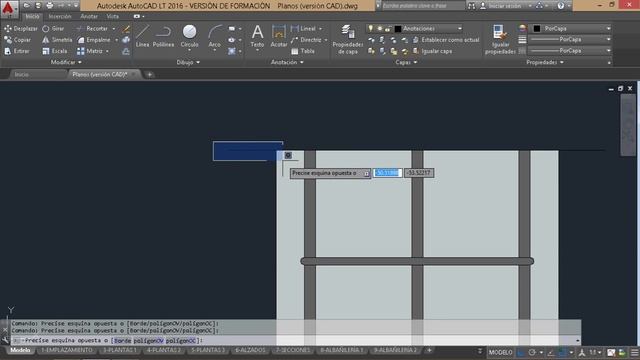Expand the Modificar panel
This screenshot has height=360, width=640.
[66, 62]
